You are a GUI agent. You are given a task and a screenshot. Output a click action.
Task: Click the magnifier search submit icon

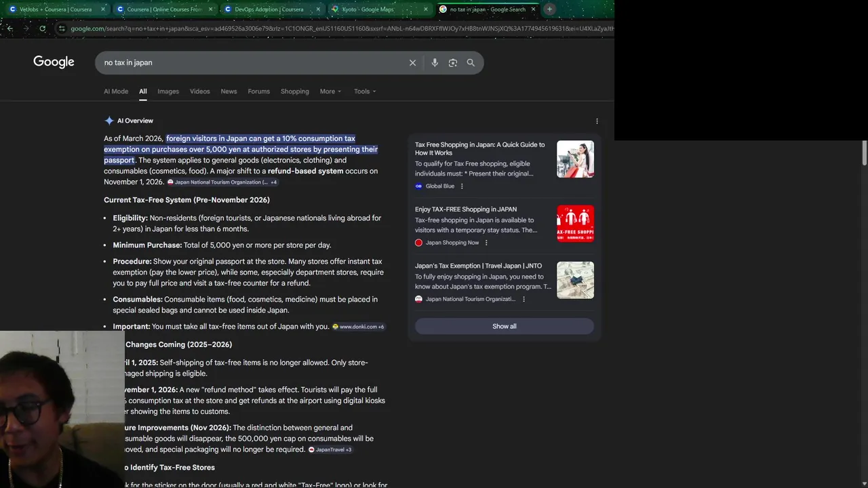point(471,62)
